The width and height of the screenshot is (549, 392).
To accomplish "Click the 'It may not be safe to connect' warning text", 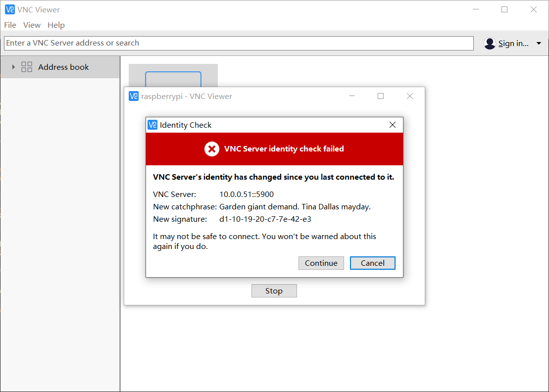I will coord(264,241).
